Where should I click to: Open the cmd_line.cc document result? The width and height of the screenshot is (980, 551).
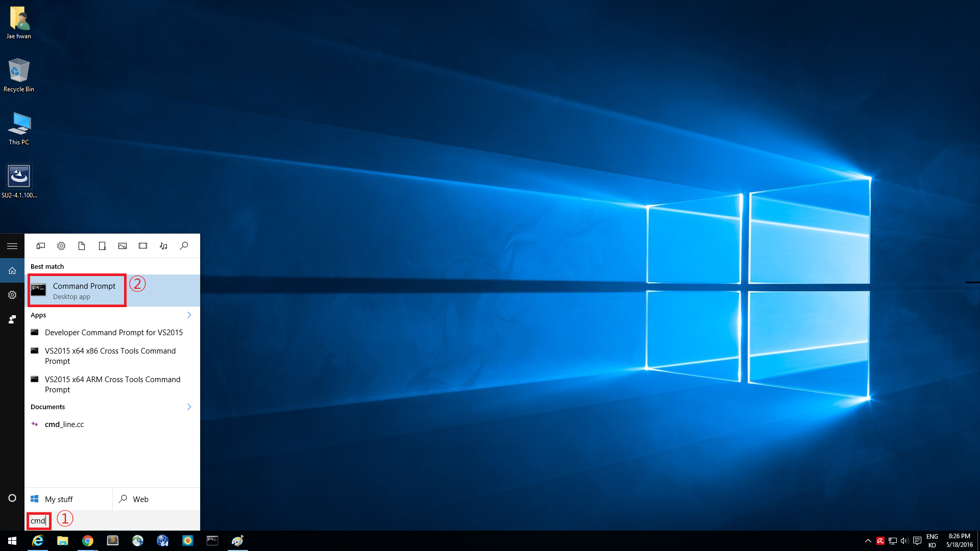[x=112, y=424]
